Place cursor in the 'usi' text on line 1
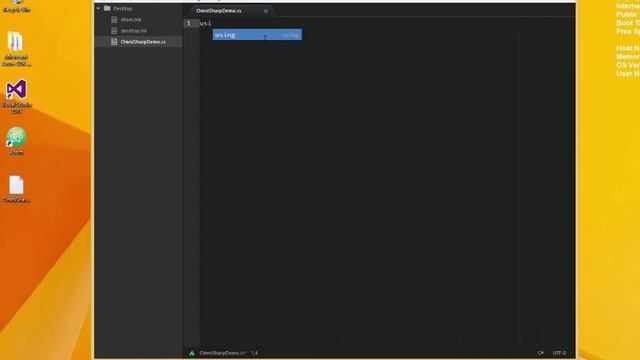Viewport: 640px width, 360px height. click(x=205, y=24)
